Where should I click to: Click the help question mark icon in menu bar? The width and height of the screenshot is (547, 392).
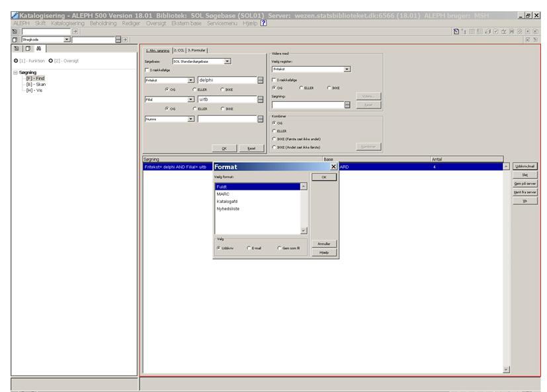point(263,24)
